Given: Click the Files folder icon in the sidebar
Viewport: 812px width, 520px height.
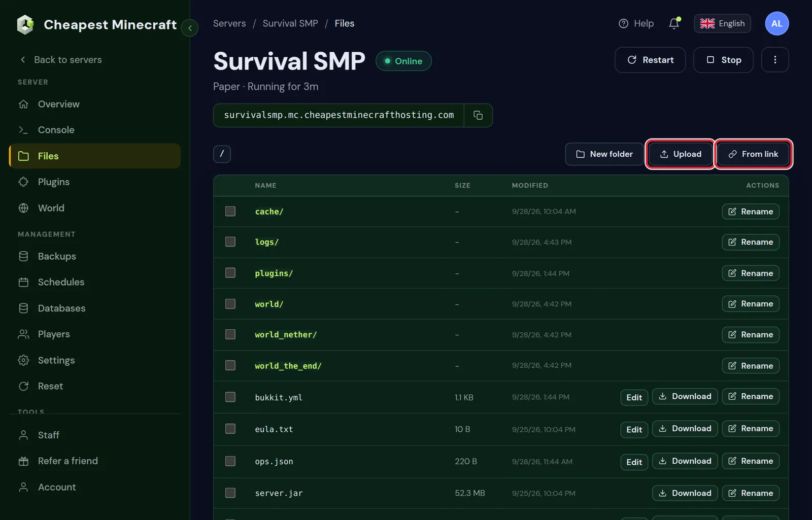Looking at the screenshot, I should (x=23, y=156).
